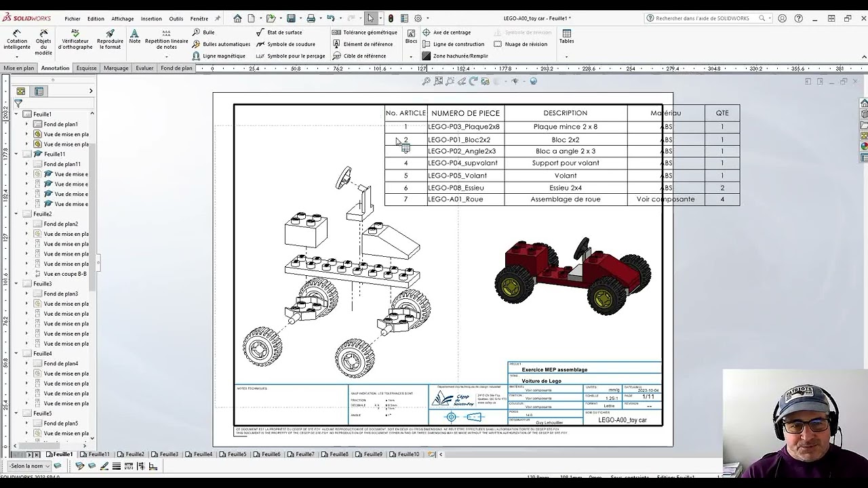Switch to the Mise en plan tab
The height and width of the screenshot is (488, 868).
[19, 68]
